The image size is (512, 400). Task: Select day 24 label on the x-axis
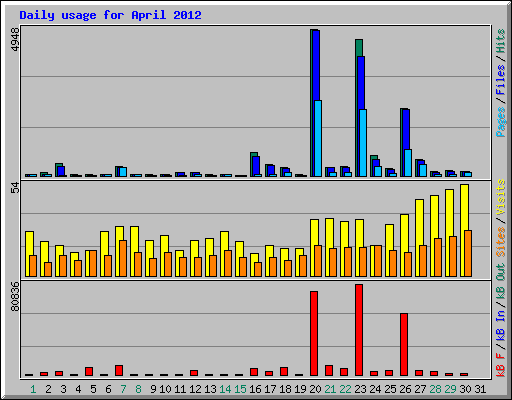(375, 389)
